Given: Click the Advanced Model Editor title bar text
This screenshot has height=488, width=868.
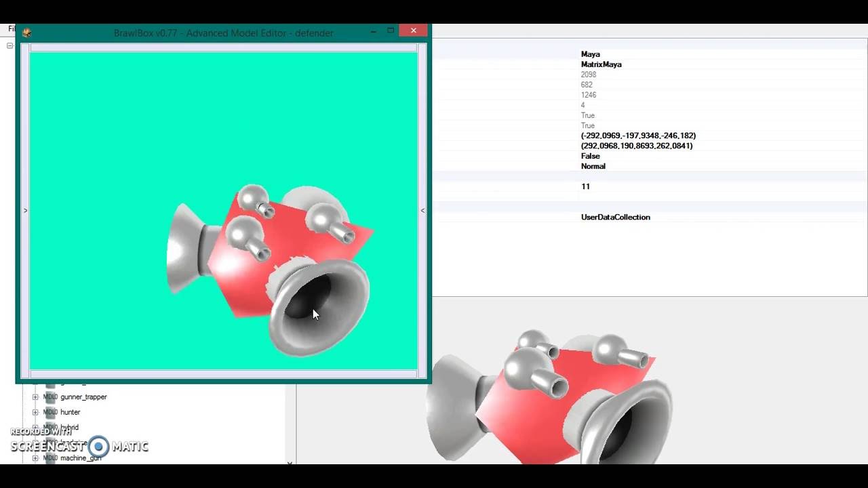Looking at the screenshot, I should 224,33.
